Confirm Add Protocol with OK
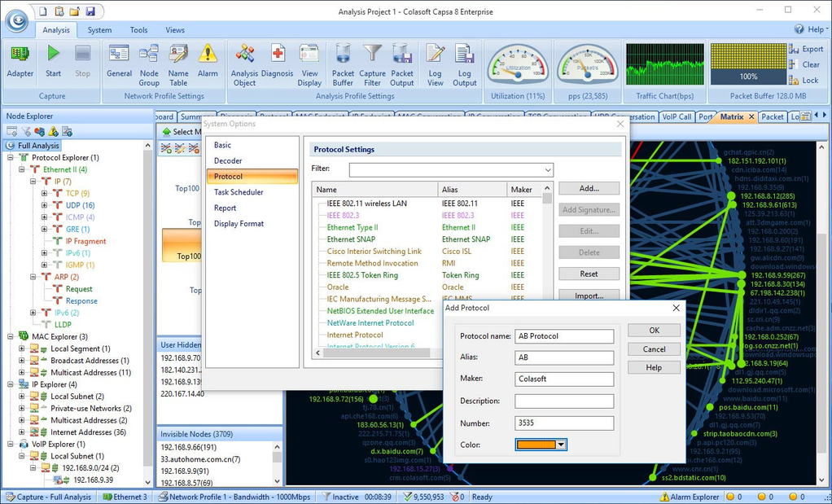Image resolution: width=832 pixels, height=504 pixels. [654, 330]
